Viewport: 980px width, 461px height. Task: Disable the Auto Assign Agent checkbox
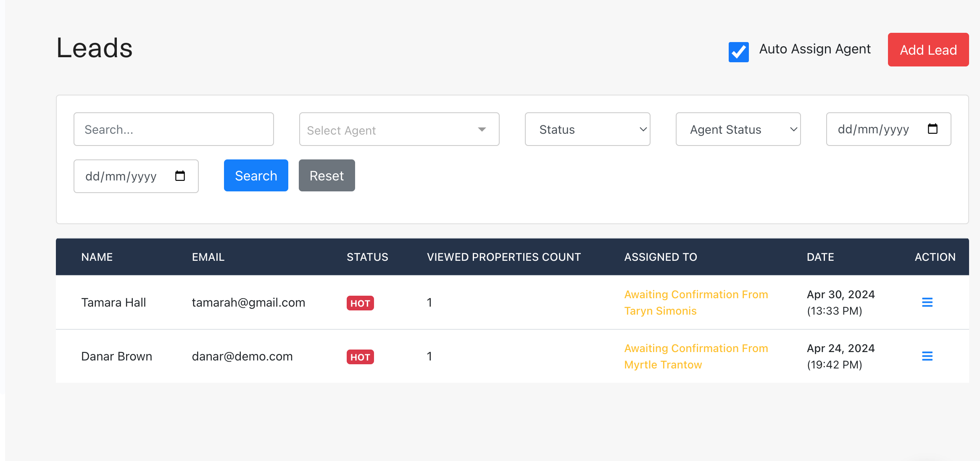coord(738,52)
